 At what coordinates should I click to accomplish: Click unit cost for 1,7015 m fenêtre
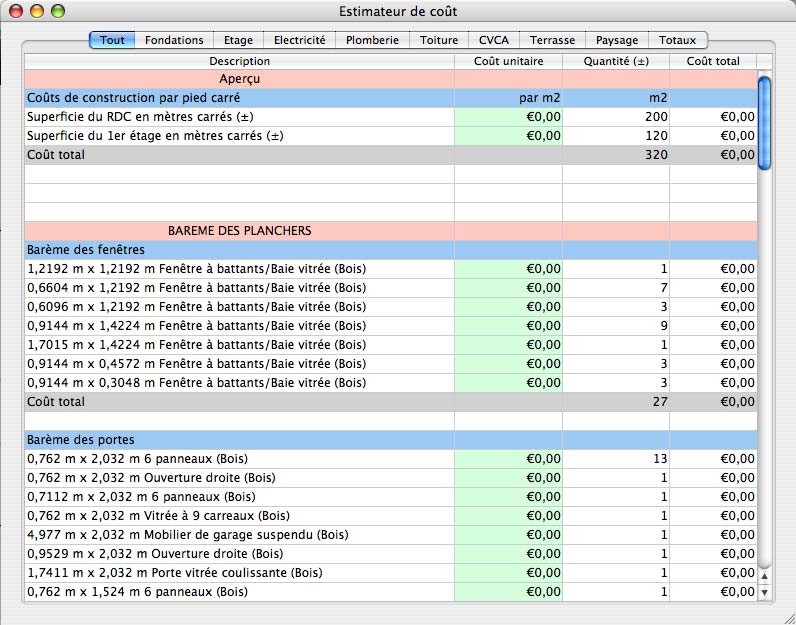click(508, 344)
